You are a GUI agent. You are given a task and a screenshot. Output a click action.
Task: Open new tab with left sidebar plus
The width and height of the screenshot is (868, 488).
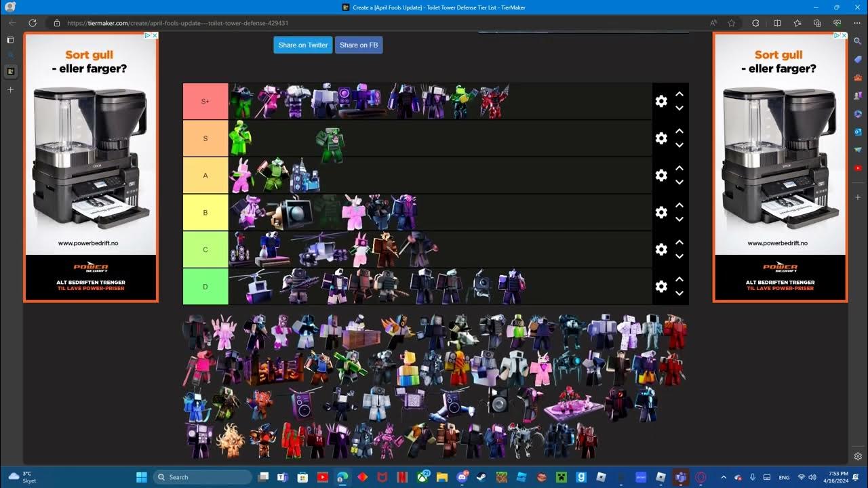[x=10, y=89]
